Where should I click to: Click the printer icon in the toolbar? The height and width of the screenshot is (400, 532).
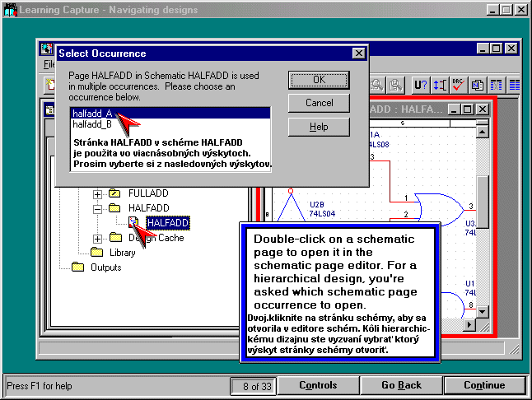[x=396, y=85]
